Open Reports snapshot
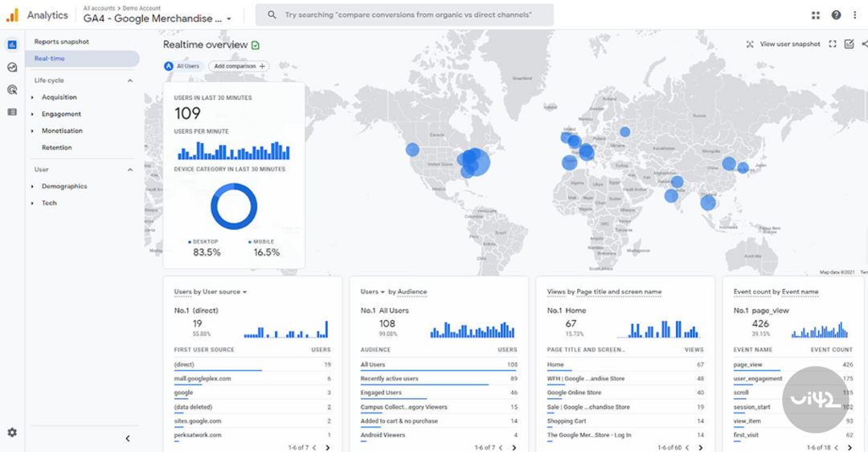Viewport: 868px width, 452px height. point(61,42)
